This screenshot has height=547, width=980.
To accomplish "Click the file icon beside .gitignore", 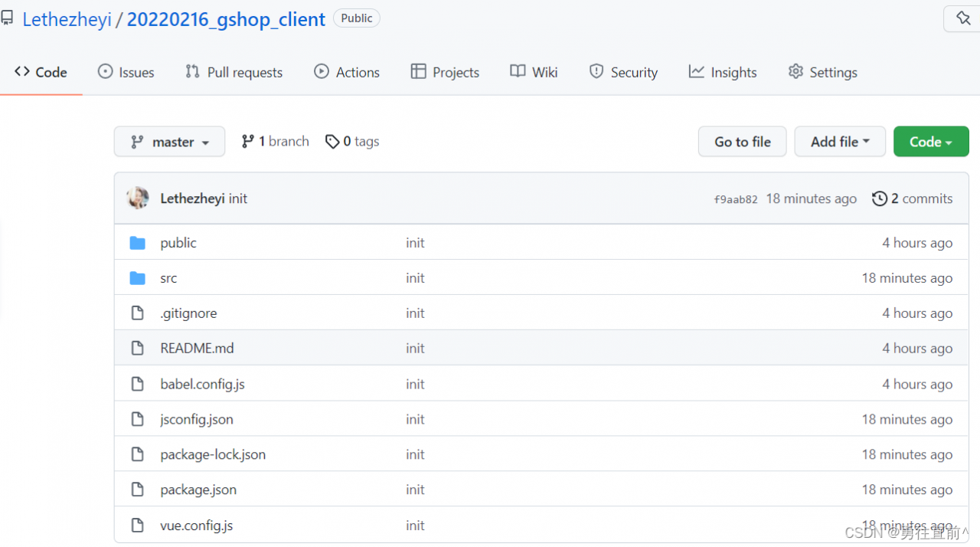I will tap(138, 313).
